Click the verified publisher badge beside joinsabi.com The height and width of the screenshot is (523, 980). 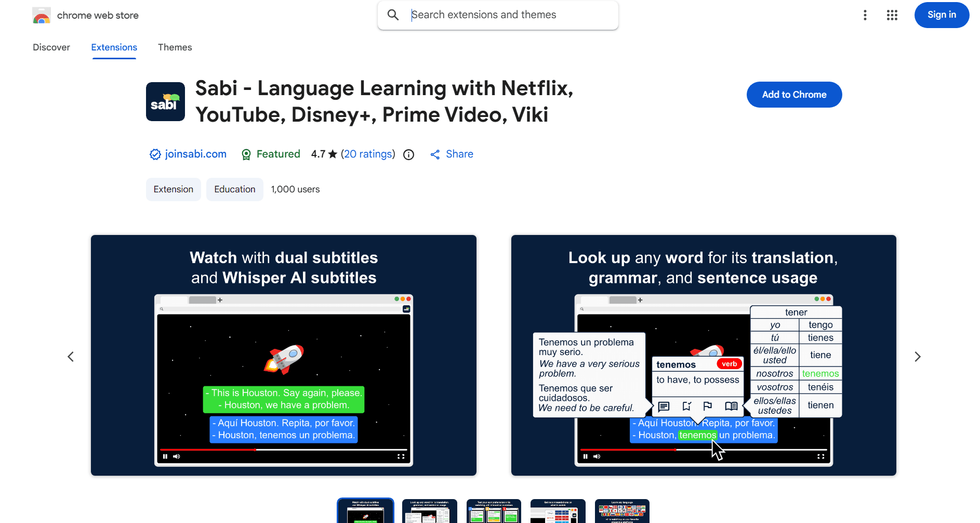[x=154, y=154]
